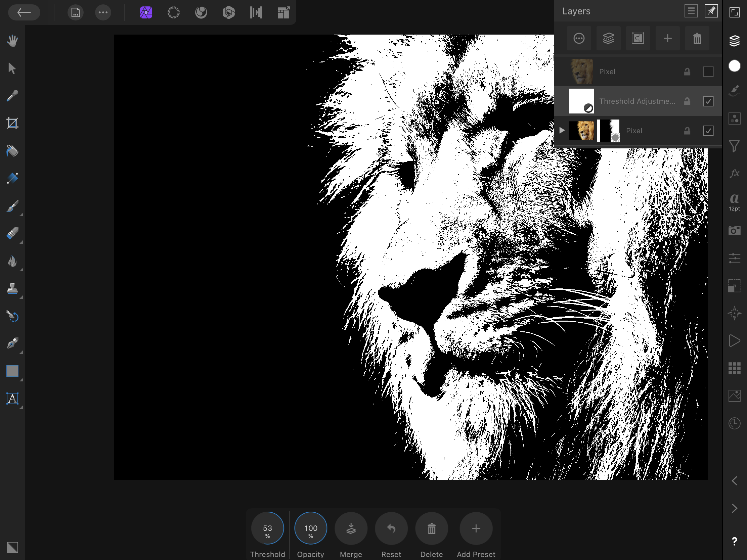Tap the Threshold 53% dial

267,528
